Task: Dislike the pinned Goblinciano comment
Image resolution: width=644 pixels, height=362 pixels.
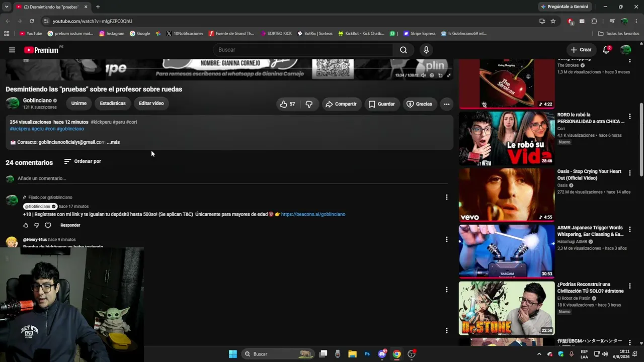Action: [36, 225]
